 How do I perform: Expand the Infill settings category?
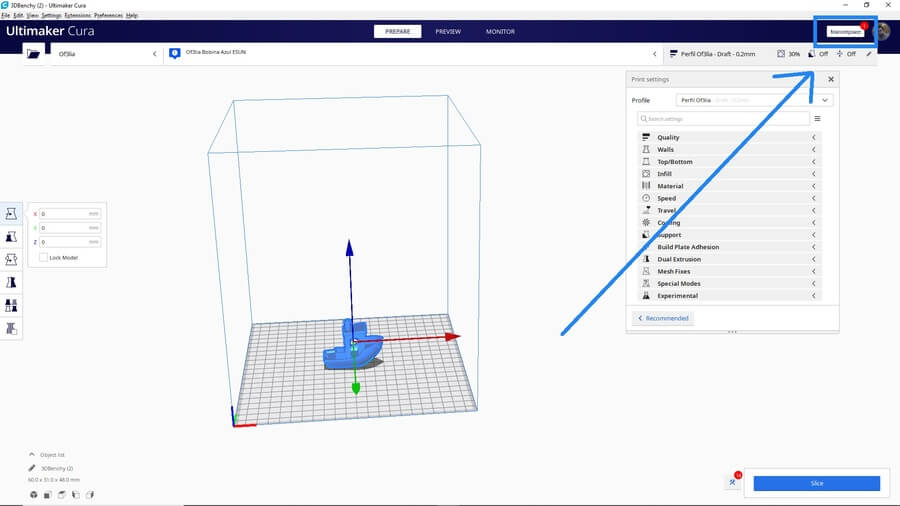pyautogui.click(x=730, y=174)
